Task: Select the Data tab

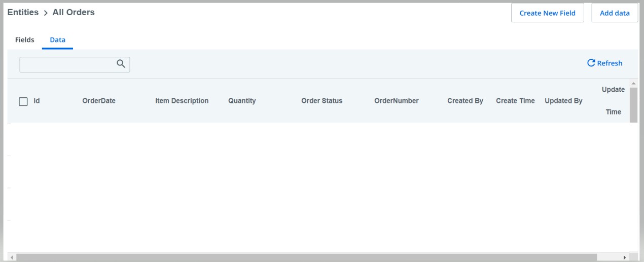Action: pyautogui.click(x=58, y=40)
